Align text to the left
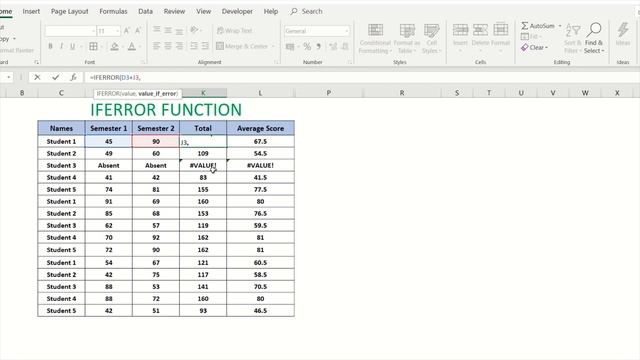Viewport: 640px width, 360px height. [x=156, y=46]
